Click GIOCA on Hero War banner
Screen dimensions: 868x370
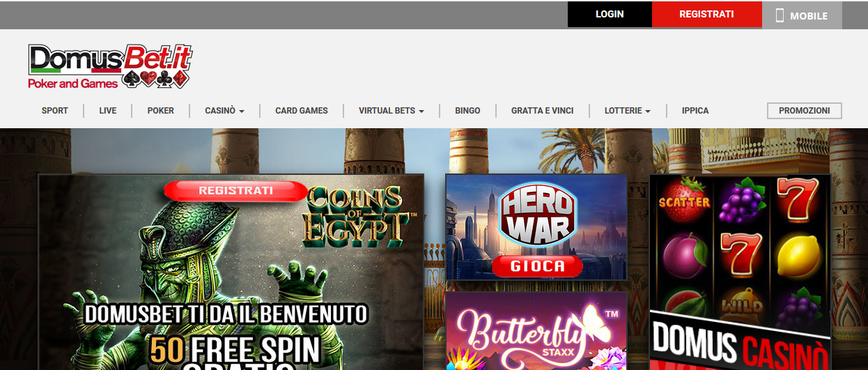coord(537,266)
